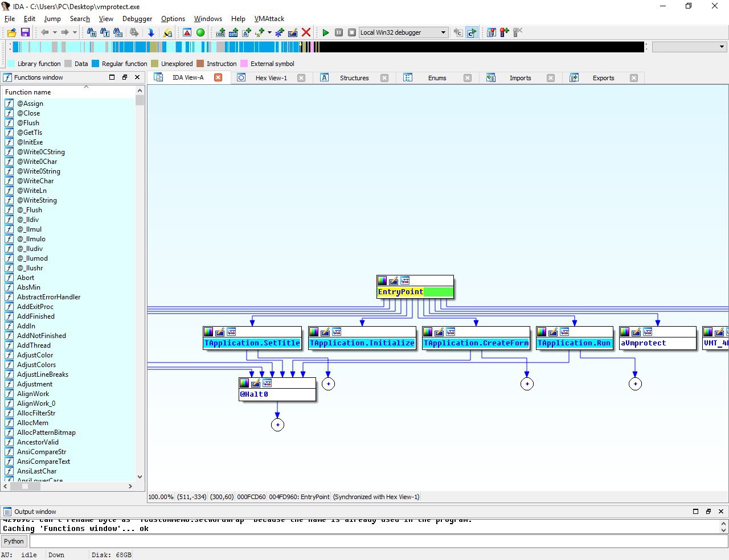Click the Save database floppy icon

pos(25,32)
